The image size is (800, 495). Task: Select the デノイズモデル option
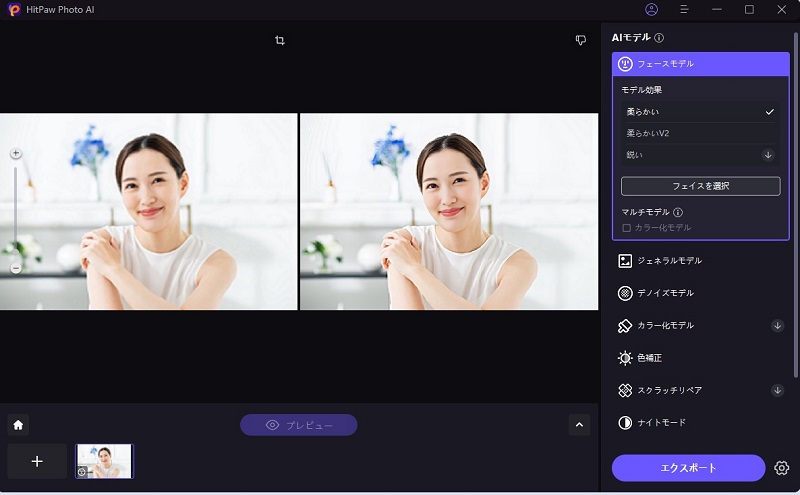(x=665, y=293)
